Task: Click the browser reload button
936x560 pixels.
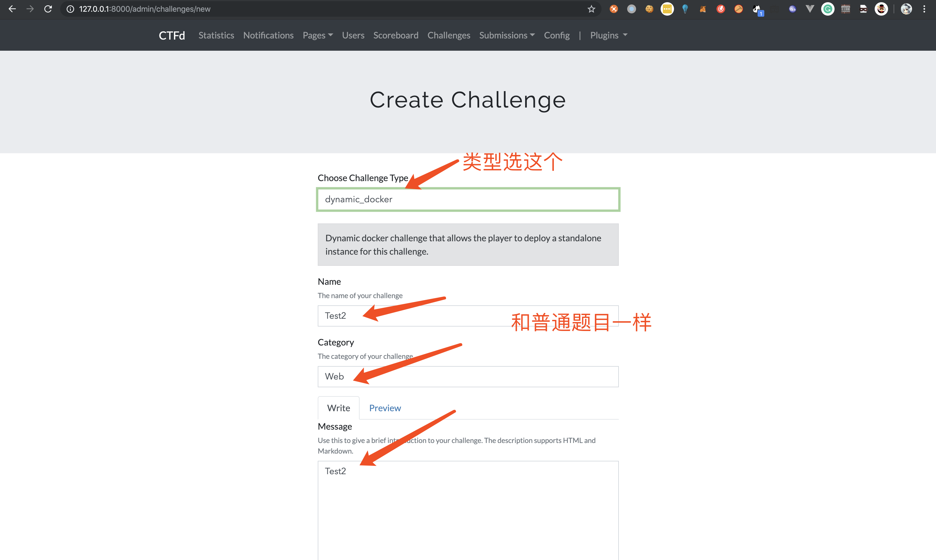Action: tap(48, 9)
